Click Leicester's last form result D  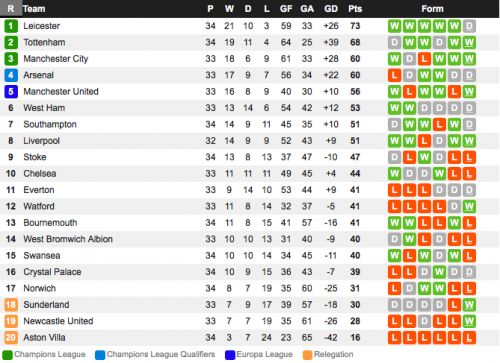coord(469,26)
